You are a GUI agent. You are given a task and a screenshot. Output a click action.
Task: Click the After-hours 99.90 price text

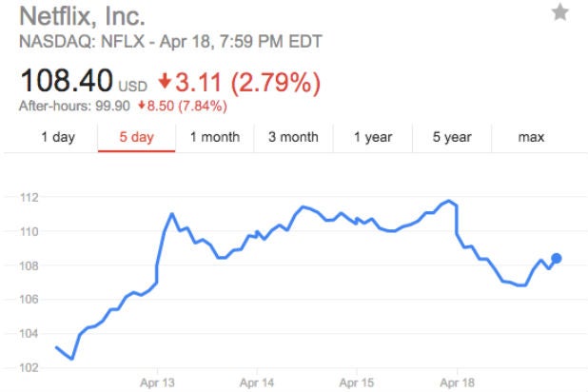click(76, 105)
